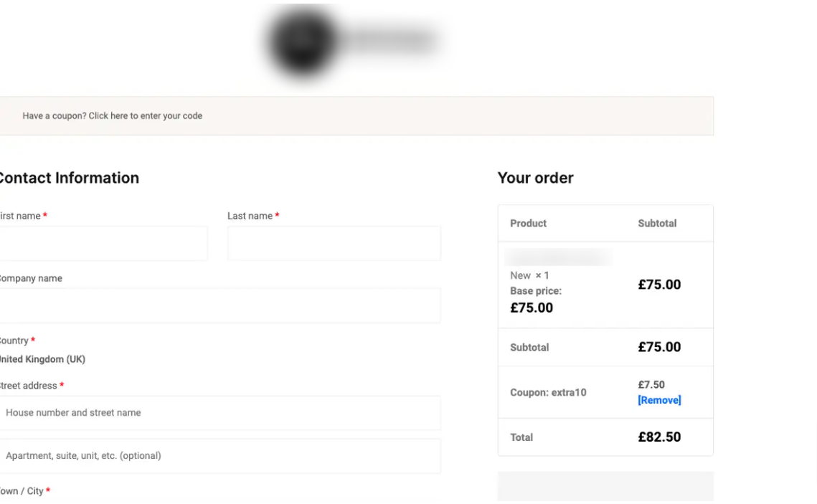817x504 pixels.
Task: Focus the First name input field
Action: click(102, 244)
